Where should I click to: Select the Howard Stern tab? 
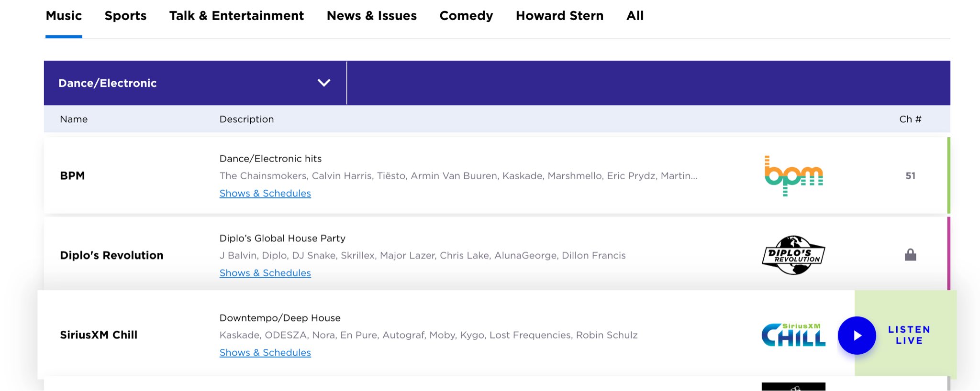tap(559, 16)
